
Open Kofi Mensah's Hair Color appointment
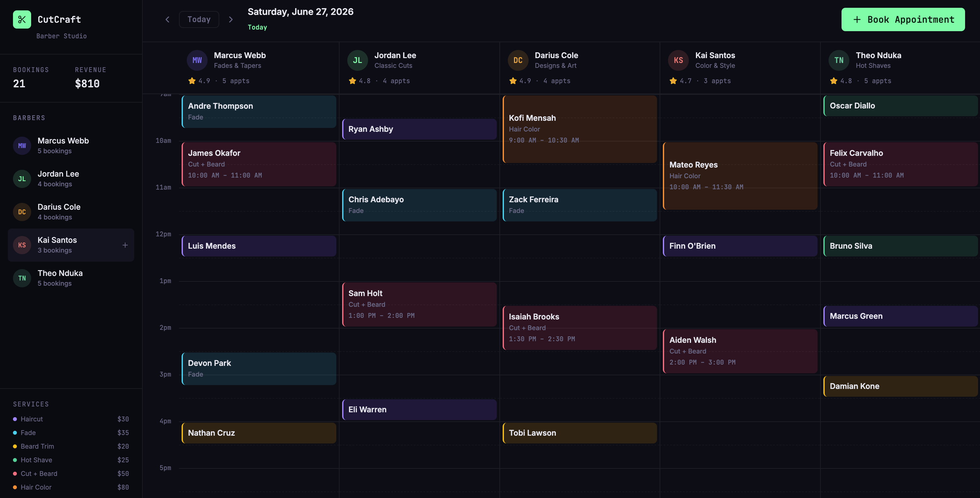click(x=580, y=129)
